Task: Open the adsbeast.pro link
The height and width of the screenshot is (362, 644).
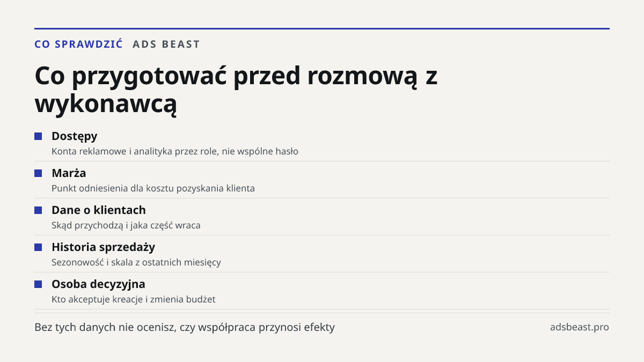Action: click(580, 327)
